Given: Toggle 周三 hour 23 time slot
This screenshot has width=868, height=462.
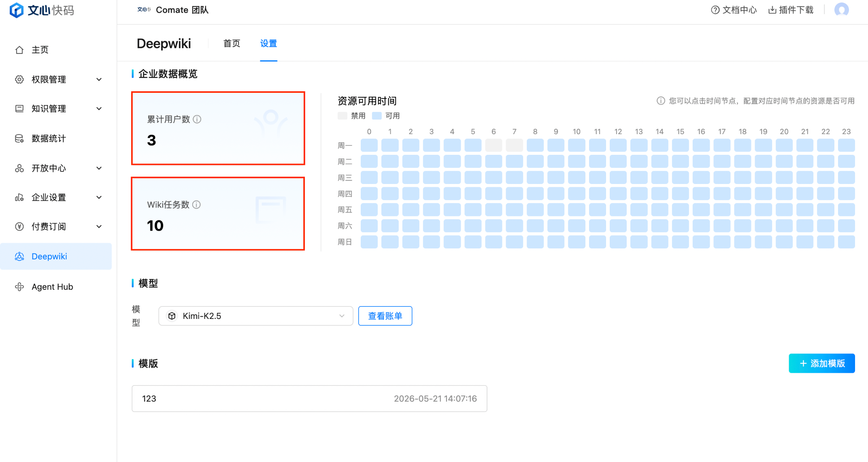Looking at the screenshot, I should (847, 178).
